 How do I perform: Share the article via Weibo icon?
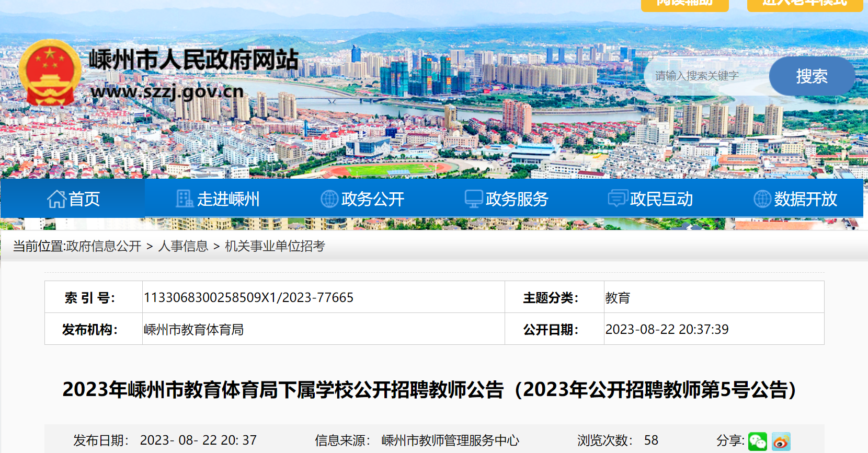[781, 442]
